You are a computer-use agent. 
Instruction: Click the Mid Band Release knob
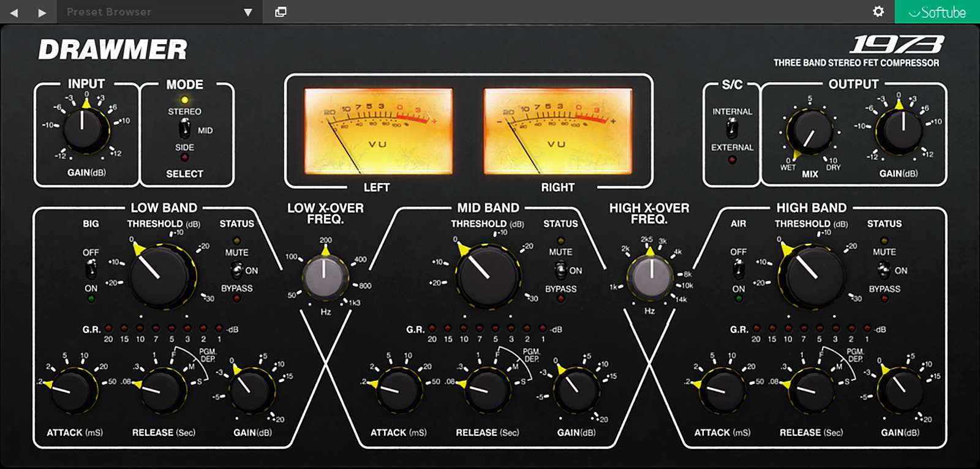tap(487, 389)
